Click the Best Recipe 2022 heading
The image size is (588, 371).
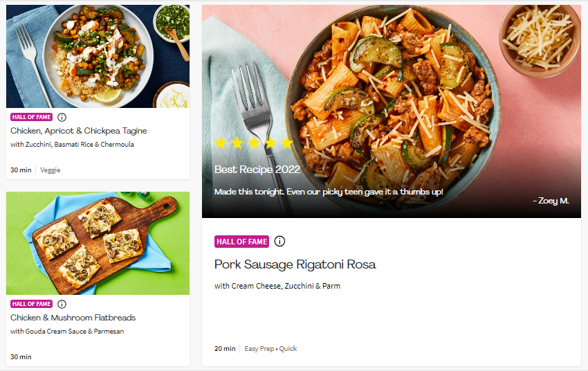point(257,170)
